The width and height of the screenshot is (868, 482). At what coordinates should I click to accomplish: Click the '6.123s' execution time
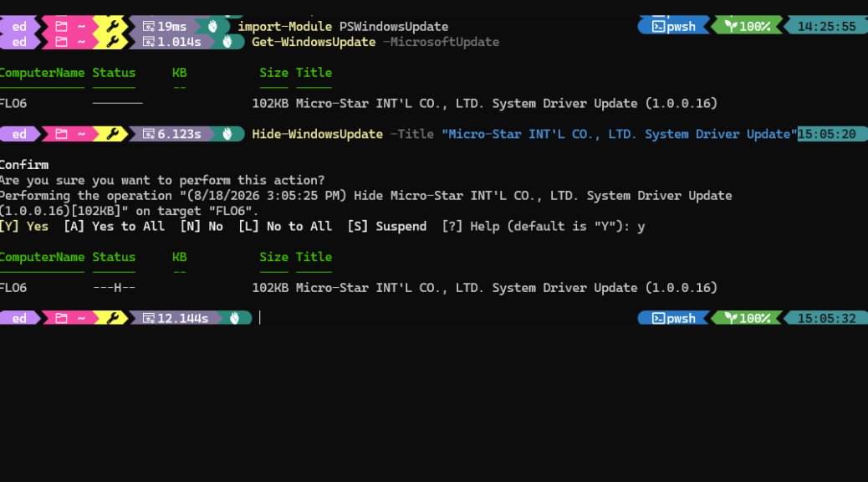(179, 134)
